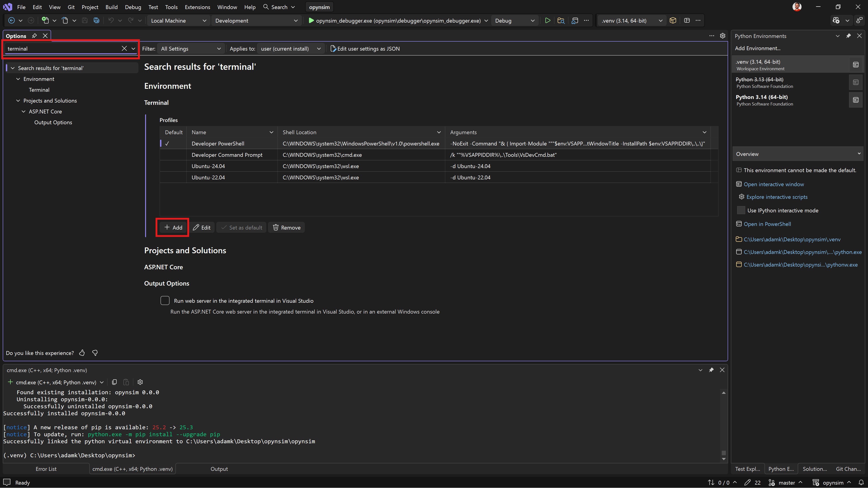Click the copy icon in terminal toolbar
Image resolution: width=868 pixels, height=488 pixels.
click(114, 382)
